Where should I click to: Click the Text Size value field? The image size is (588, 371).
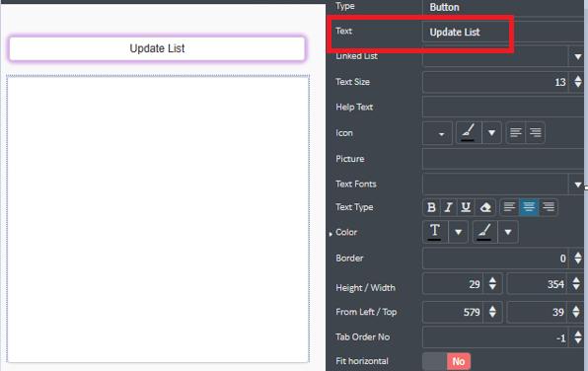(495, 82)
